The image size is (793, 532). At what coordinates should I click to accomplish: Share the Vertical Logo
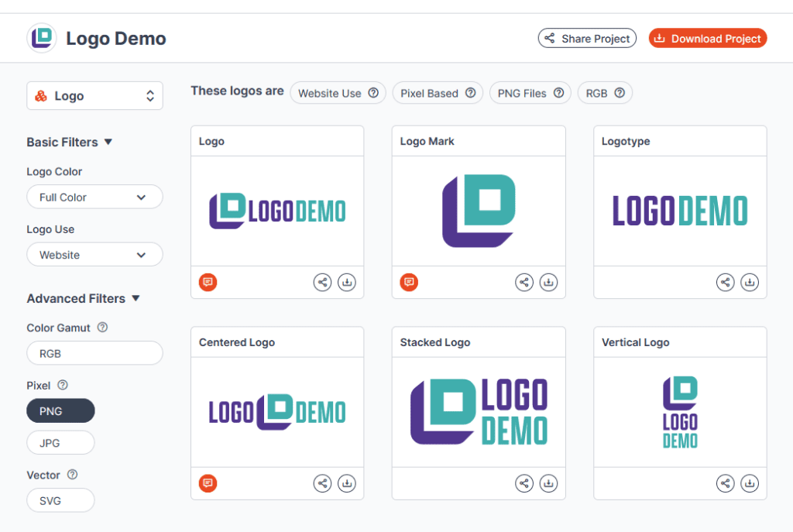[726, 482]
